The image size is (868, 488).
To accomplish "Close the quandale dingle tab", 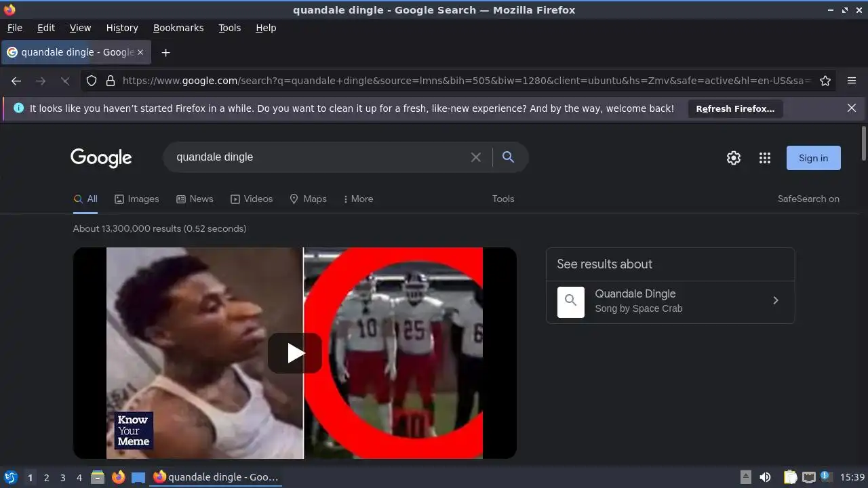I will (140, 52).
